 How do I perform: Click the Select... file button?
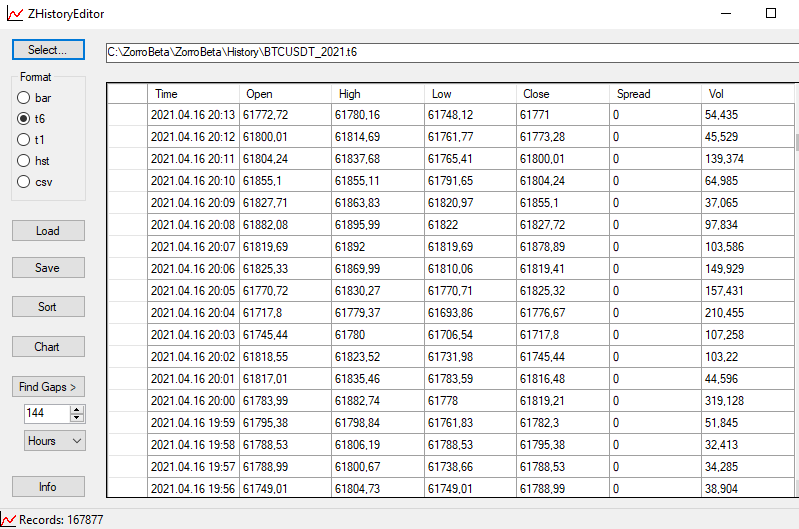47,50
